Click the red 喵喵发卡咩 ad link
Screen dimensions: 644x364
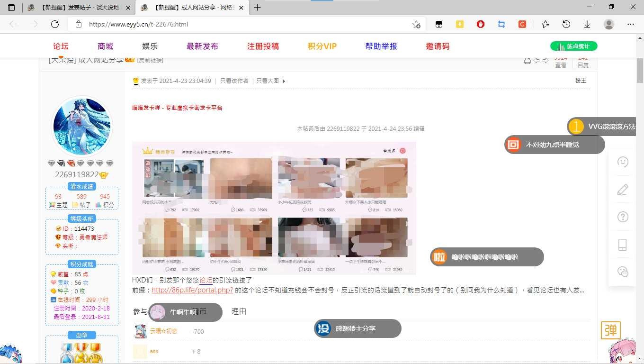tap(177, 108)
